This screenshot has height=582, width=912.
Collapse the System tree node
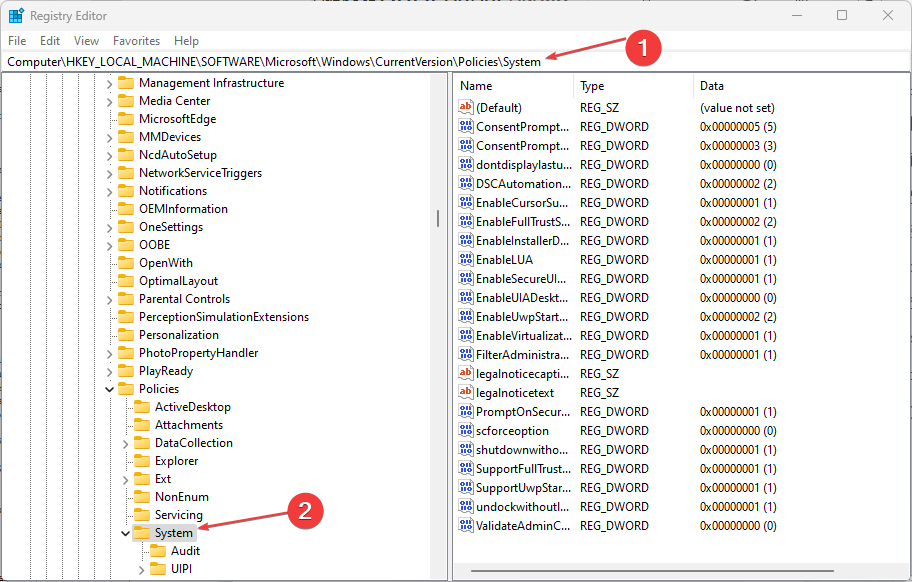(125, 533)
